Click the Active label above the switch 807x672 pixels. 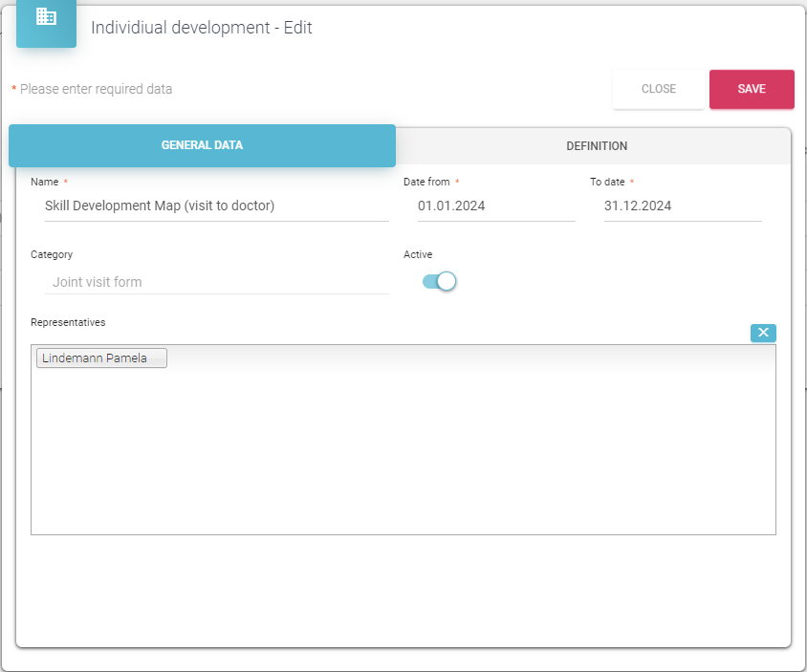click(x=418, y=254)
